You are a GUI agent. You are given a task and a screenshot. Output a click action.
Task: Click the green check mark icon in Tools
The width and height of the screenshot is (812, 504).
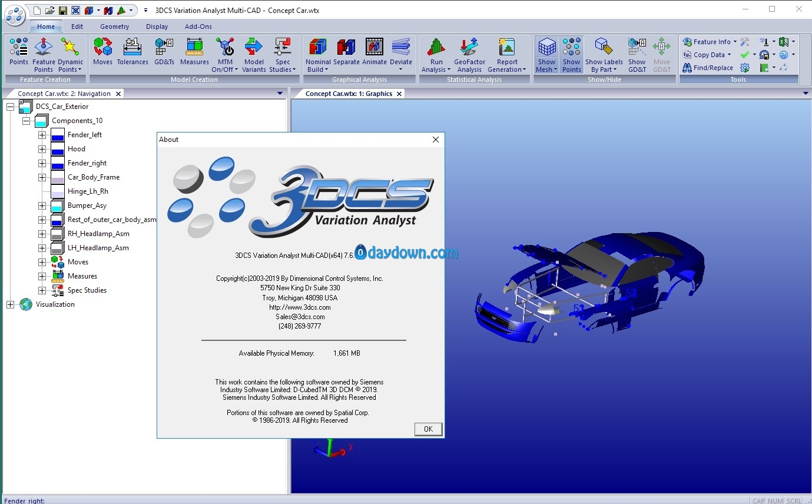(x=745, y=55)
